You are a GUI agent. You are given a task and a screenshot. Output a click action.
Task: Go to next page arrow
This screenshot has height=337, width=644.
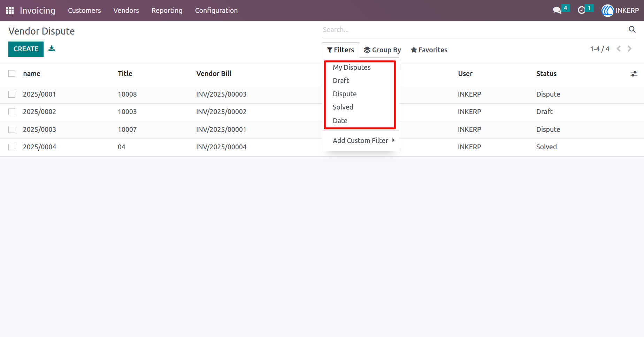[629, 49]
